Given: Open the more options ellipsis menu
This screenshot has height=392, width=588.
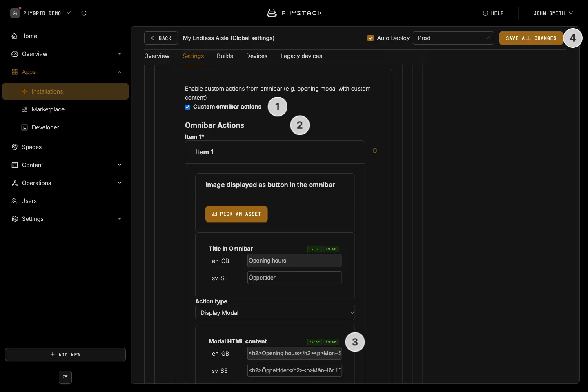Looking at the screenshot, I should 560,56.
